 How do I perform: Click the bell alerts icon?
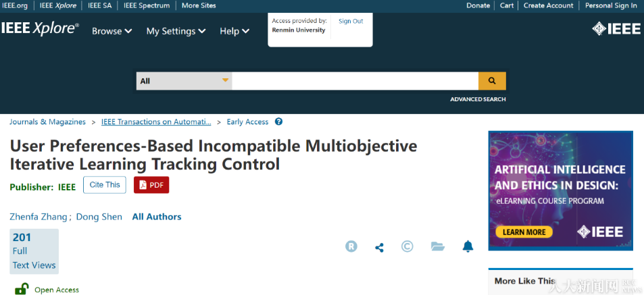(x=468, y=246)
